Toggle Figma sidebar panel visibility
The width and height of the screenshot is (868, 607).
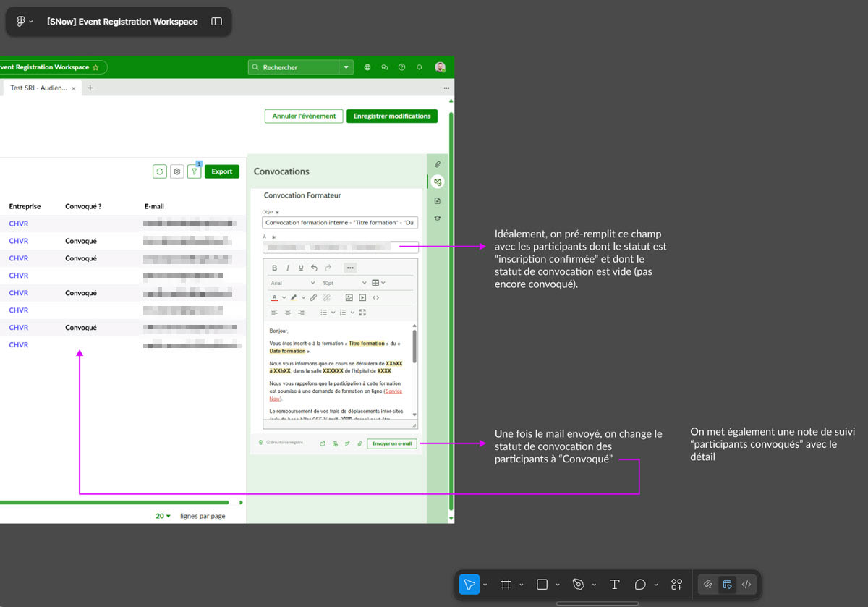point(216,22)
